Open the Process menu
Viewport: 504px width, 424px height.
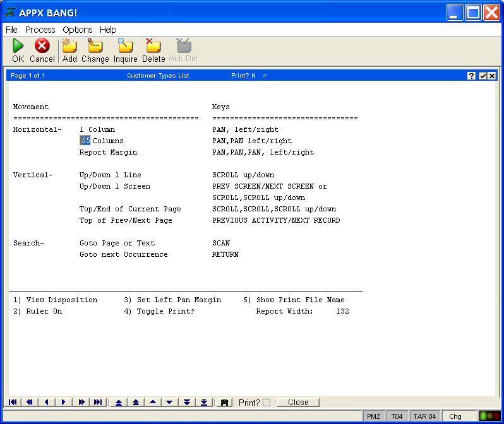(x=40, y=30)
